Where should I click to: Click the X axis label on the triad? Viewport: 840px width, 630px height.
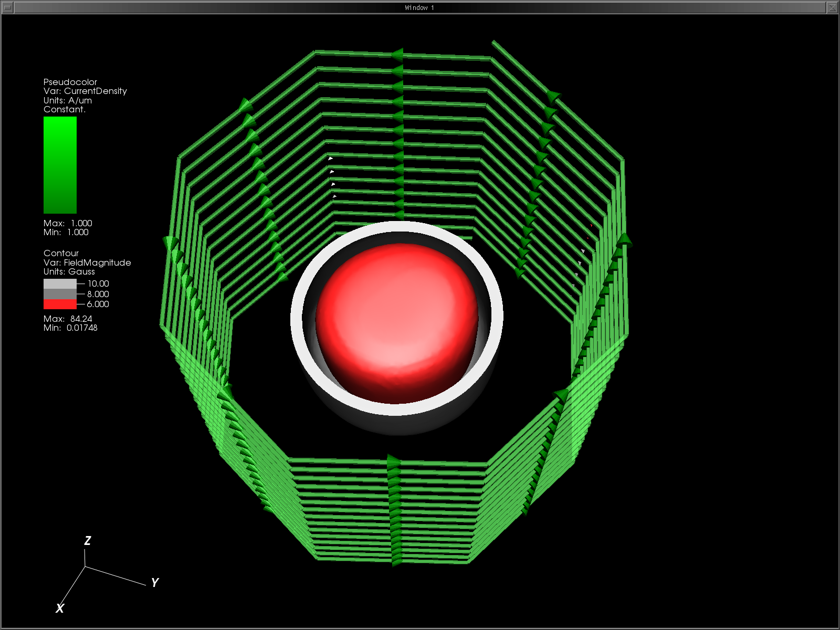[60, 608]
